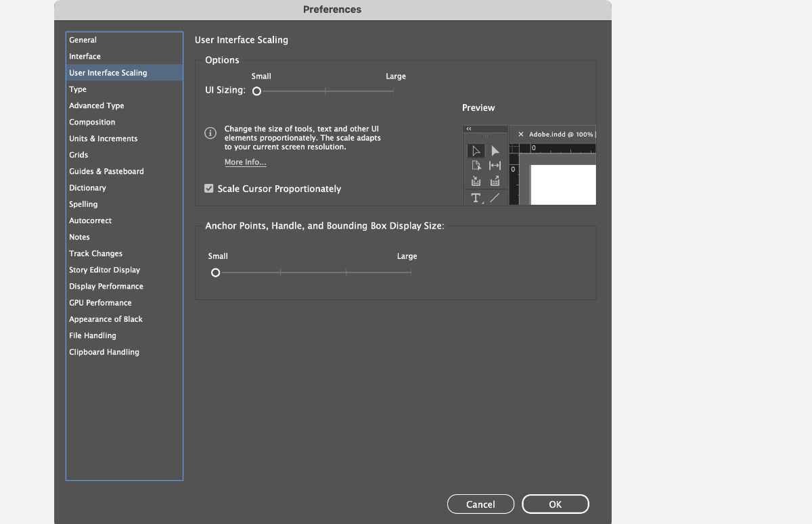Open the Guides & Pasteboard settings
The height and width of the screenshot is (524, 812).
point(106,171)
